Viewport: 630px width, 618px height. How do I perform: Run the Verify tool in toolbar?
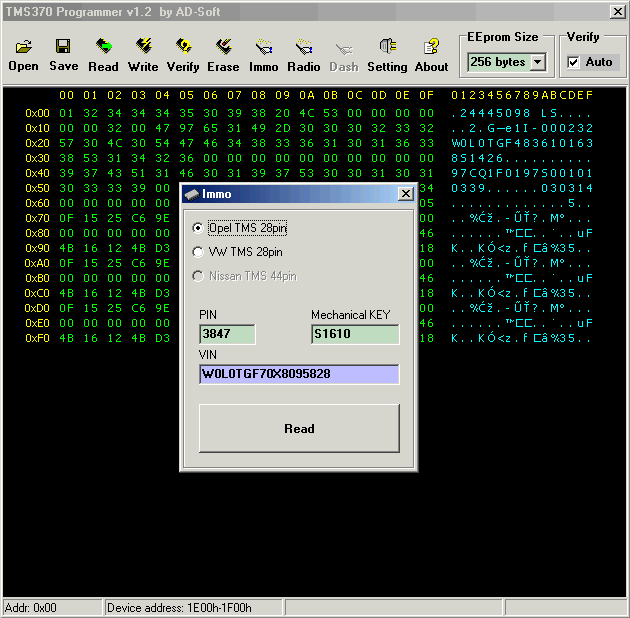183,55
